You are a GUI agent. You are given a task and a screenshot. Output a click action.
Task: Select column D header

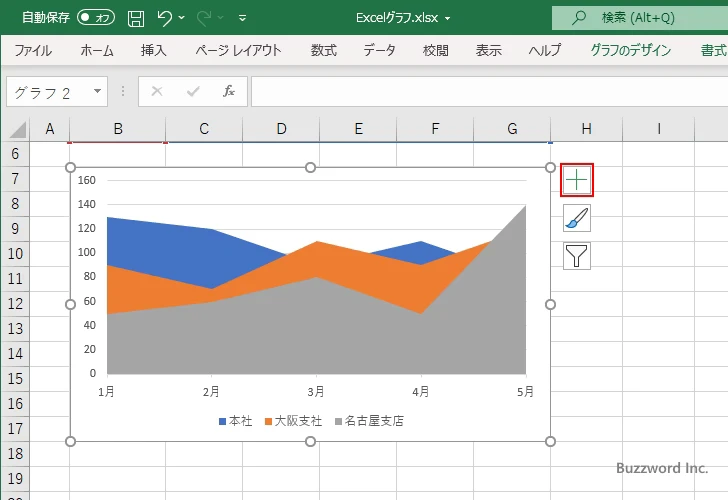tap(281, 129)
